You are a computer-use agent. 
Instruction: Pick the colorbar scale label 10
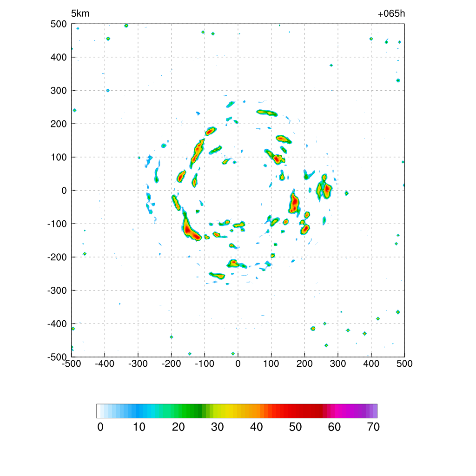click(x=139, y=427)
